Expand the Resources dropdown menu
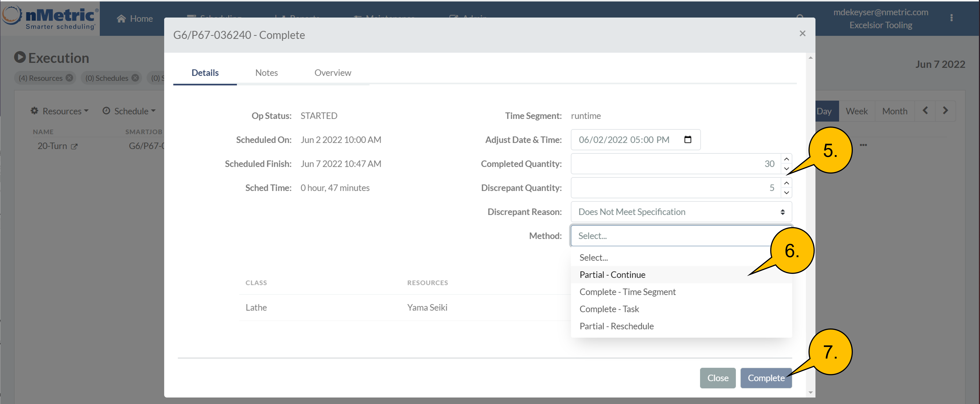 [x=60, y=111]
